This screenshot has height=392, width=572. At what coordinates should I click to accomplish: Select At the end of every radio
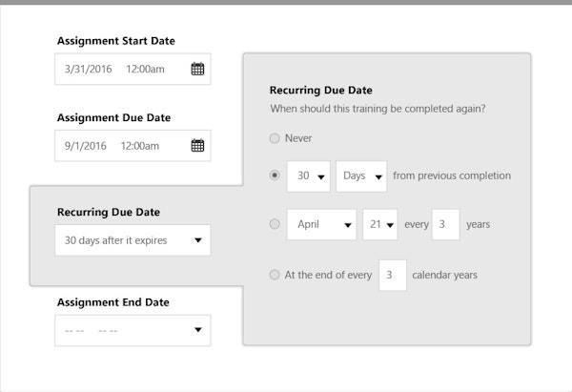(x=275, y=275)
